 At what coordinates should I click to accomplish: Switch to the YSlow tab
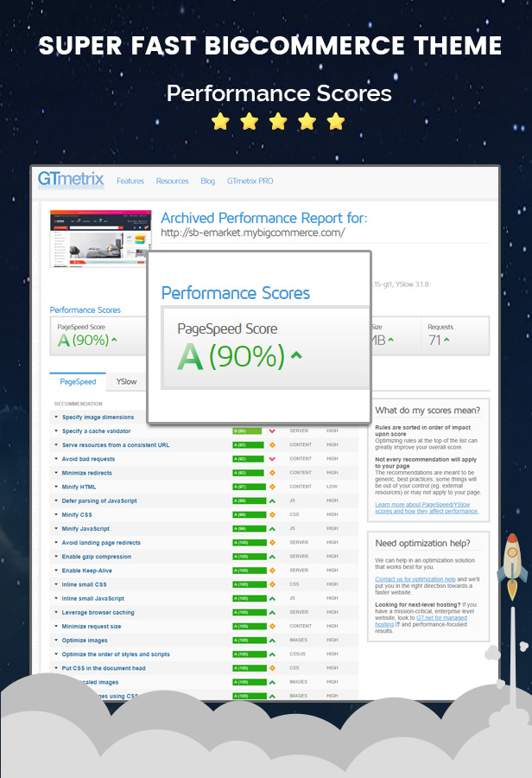(x=126, y=381)
